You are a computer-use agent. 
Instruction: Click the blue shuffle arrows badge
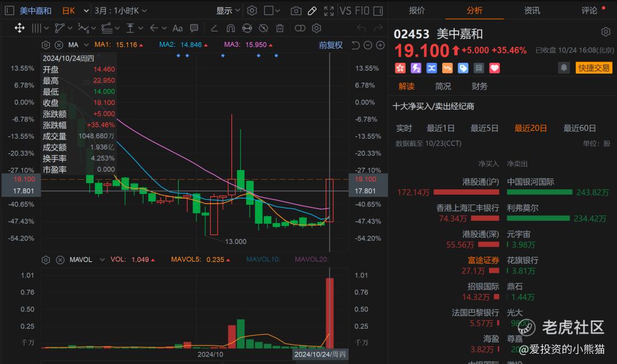[432, 68]
